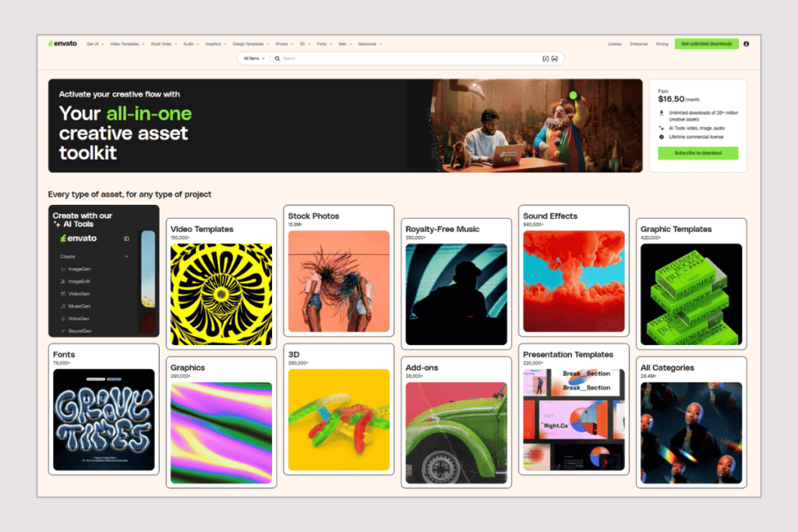
Task: Open the user account profile icon
Action: tap(746, 44)
